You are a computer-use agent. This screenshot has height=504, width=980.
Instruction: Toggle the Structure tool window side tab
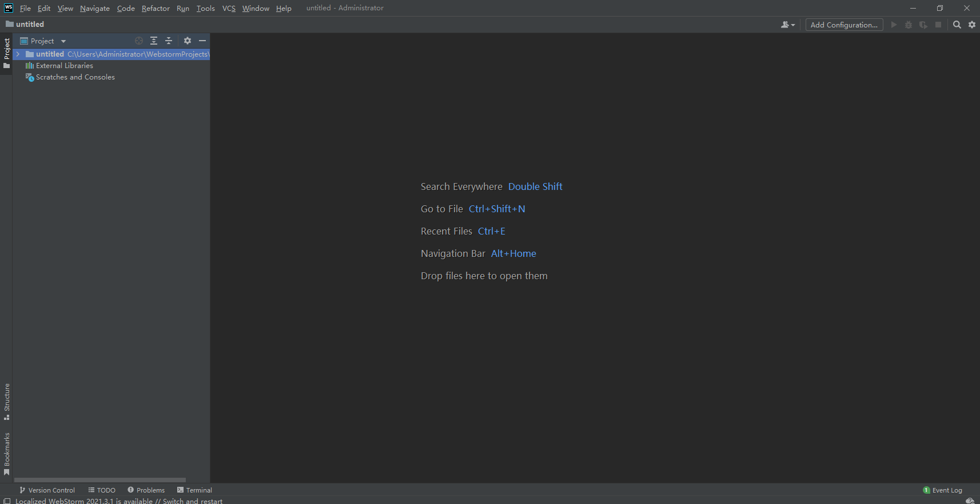pyautogui.click(x=6, y=402)
